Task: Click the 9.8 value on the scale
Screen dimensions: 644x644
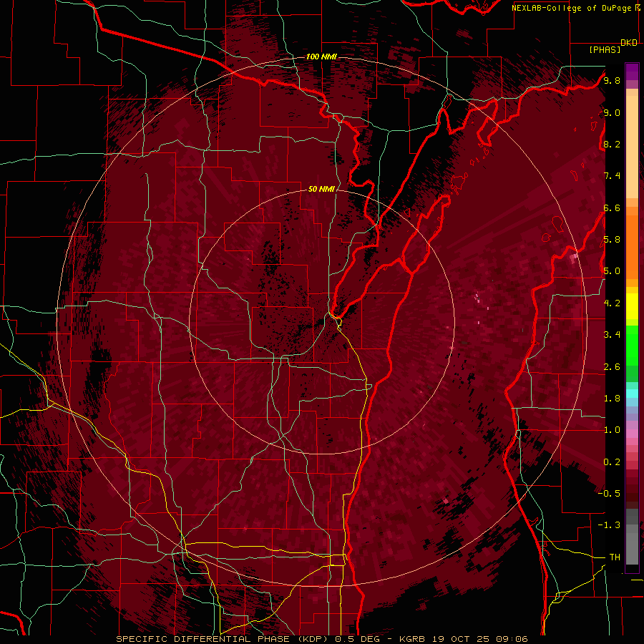Action: tap(612, 80)
